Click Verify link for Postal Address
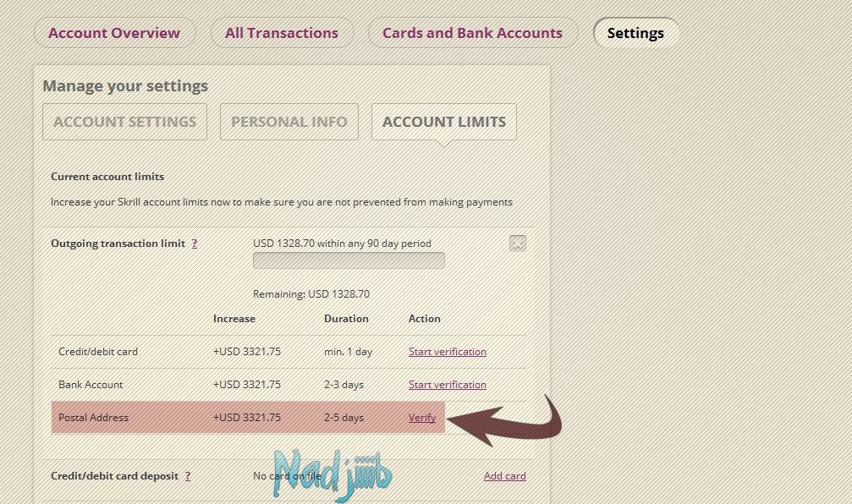The width and height of the screenshot is (852, 504). (422, 418)
